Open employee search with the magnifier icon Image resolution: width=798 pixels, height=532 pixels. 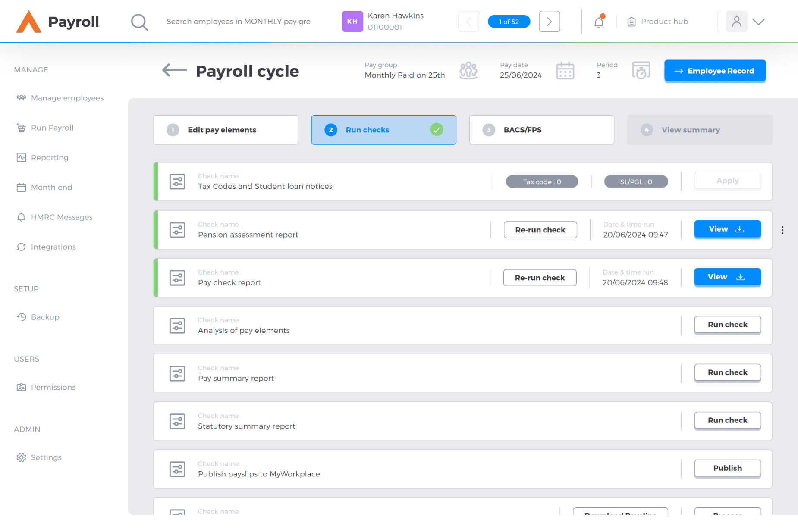(x=139, y=22)
